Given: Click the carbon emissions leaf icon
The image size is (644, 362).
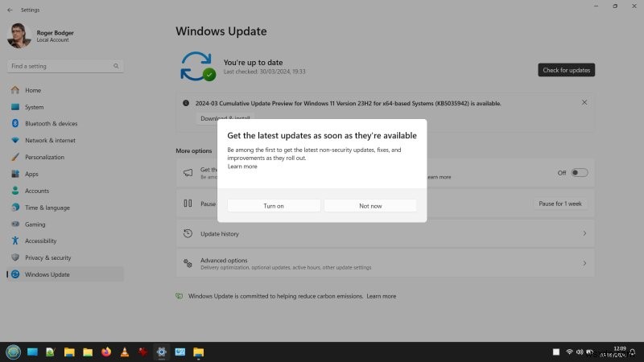Looking at the screenshot, I should click(x=179, y=296).
